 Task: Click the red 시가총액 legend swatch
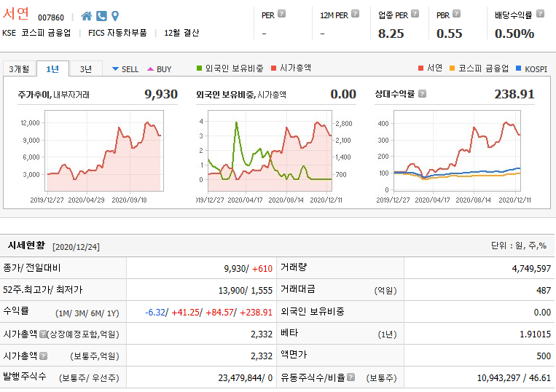tap(273, 68)
